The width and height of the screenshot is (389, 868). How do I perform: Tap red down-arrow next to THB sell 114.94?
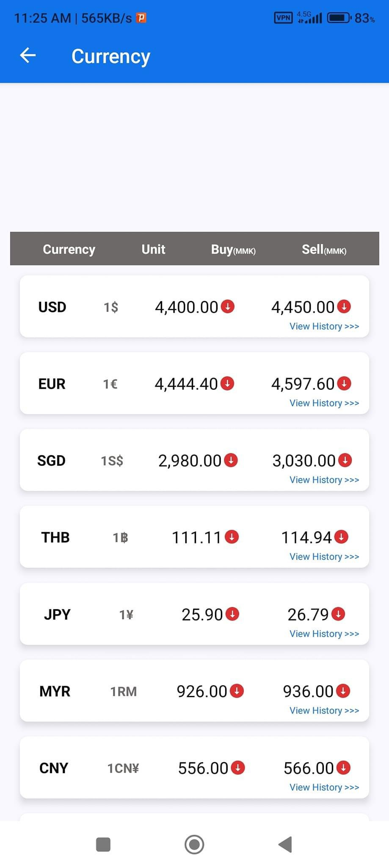pos(341,537)
